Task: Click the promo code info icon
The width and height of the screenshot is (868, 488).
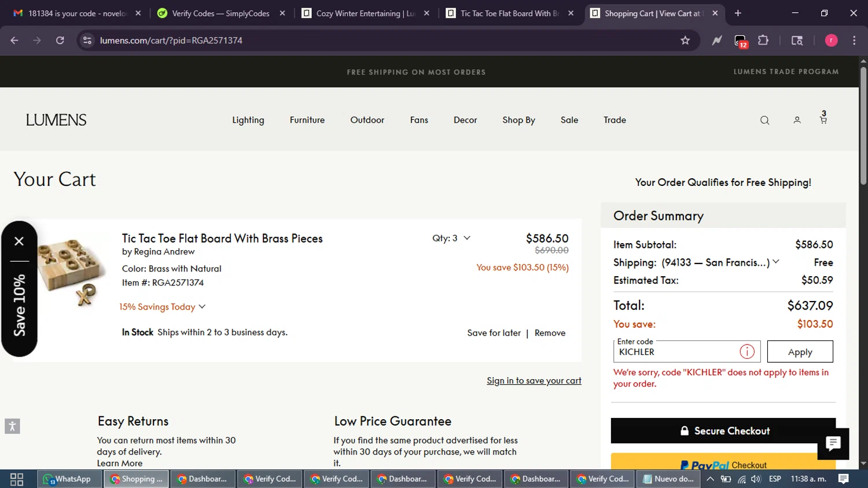Action: 747,352
